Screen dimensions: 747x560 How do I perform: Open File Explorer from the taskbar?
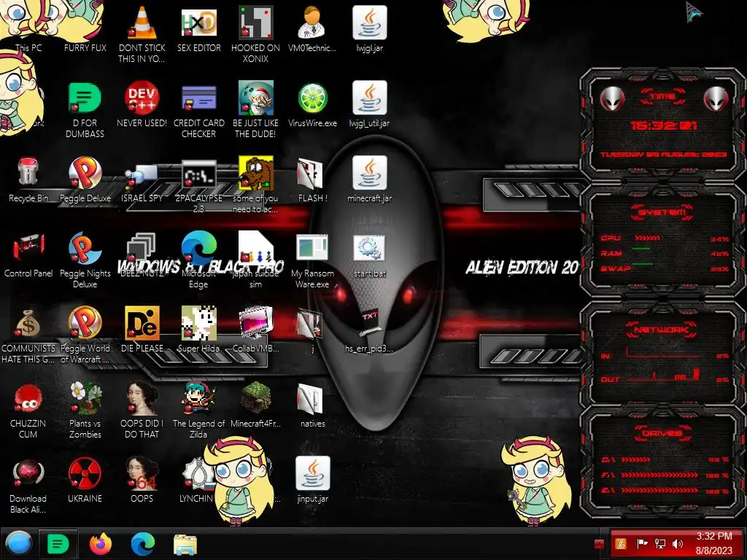[185, 544]
